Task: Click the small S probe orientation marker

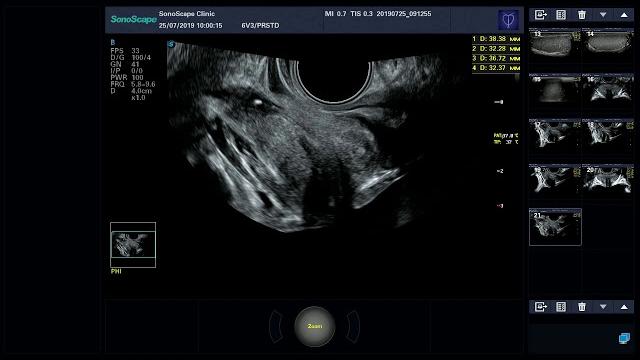Action: tap(171, 44)
